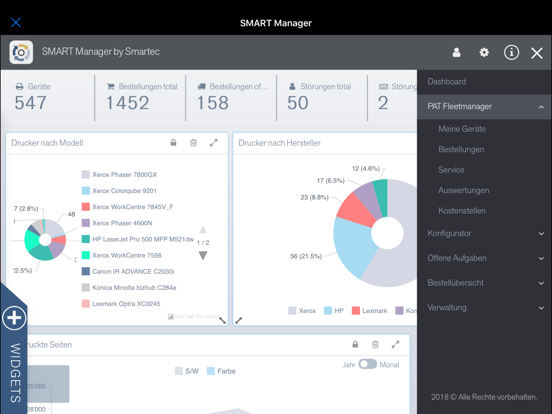The image size is (552, 414).
Task: Click the '23 (8.8%)' chart label
Action: [314, 197]
